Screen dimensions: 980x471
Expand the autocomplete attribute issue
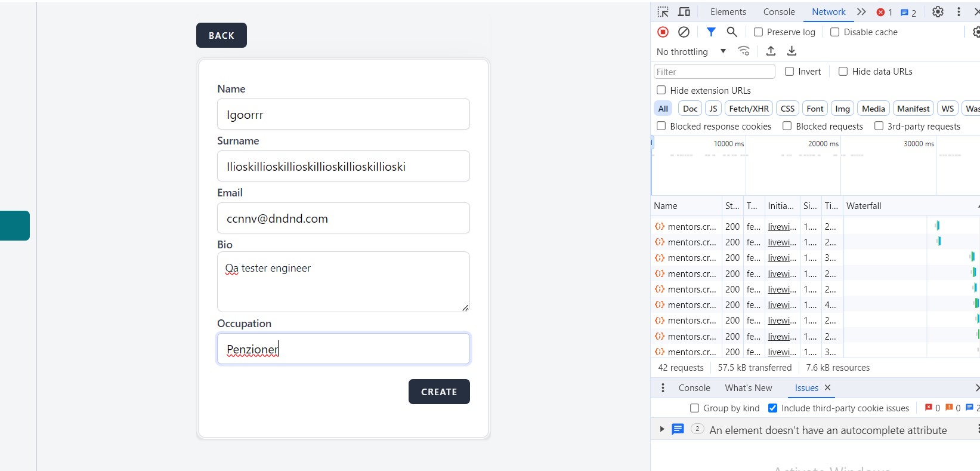(662, 429)
